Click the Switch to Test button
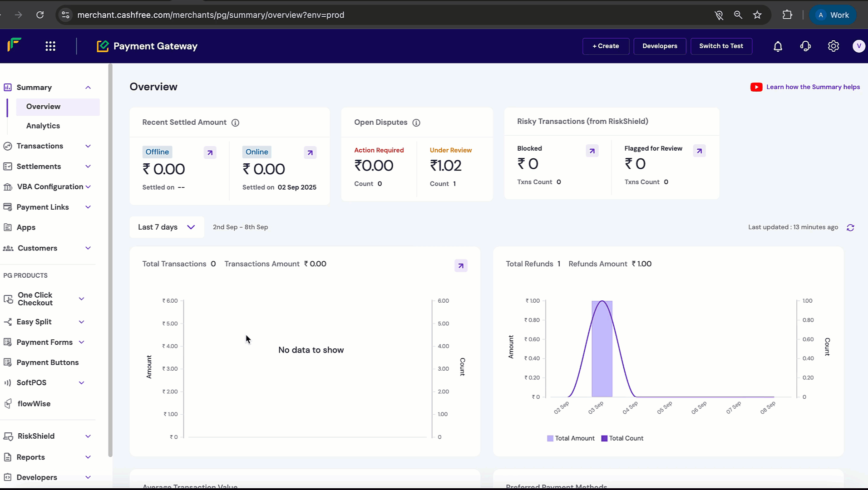The height and width of the screenshot is (490, 868). [x=721, y=46]
